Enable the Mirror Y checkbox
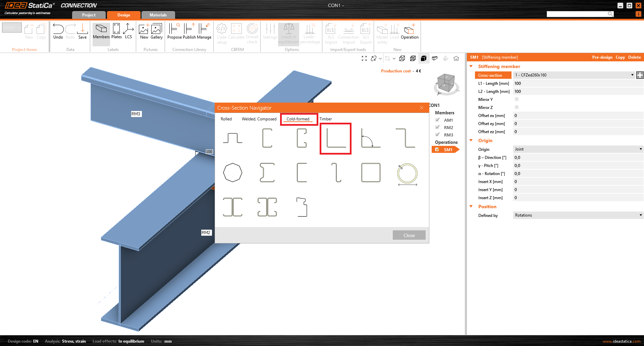This screenshot has width=644, height=346. pyautogui.click(x=517, y=99)
